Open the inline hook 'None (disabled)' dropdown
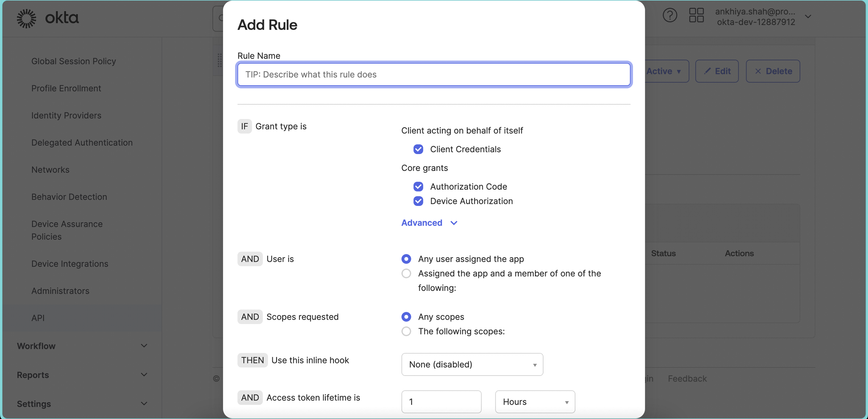This screenshot has height=419, width=868. pos(472,364)
